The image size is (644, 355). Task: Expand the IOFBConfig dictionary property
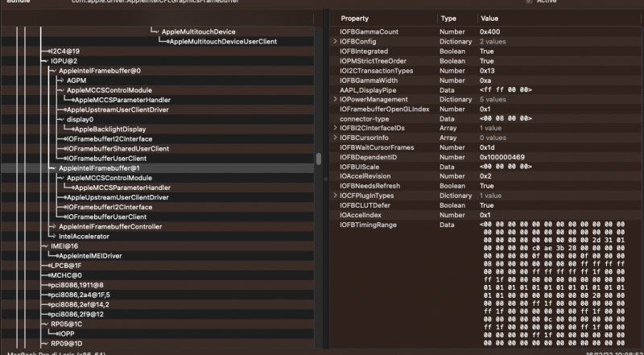(x=335, y=42)
